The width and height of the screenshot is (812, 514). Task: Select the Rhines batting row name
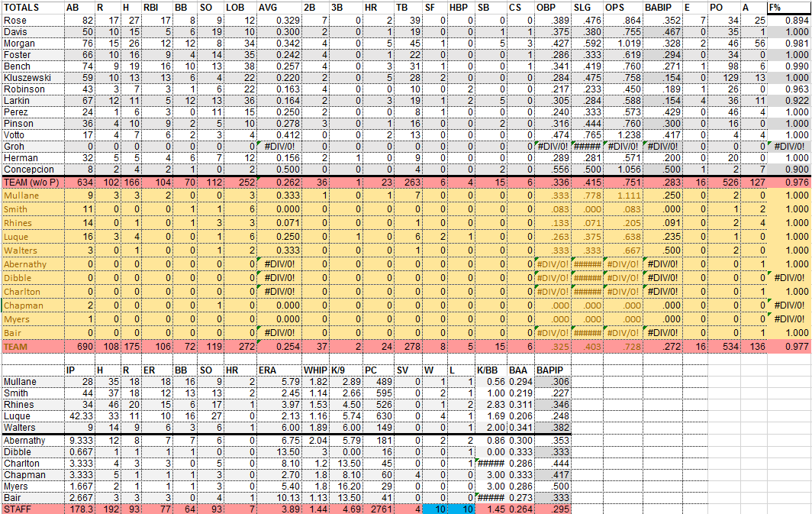[33, 223]
